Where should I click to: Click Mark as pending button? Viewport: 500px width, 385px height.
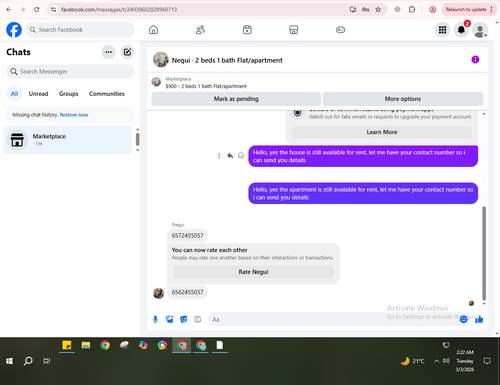click(236, 99)
